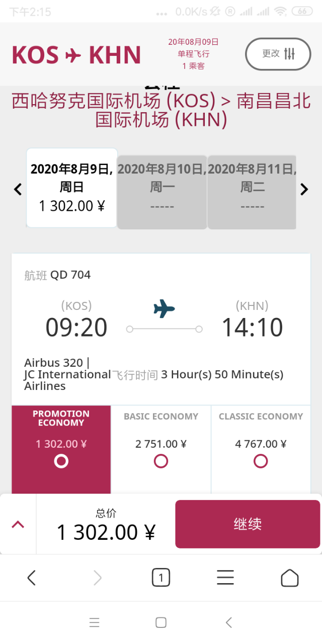The height and width of the screenshot is (644, 322).
Task: Select Basic Economy 2 751.00 ¥ fare
Action: point(161,449)
